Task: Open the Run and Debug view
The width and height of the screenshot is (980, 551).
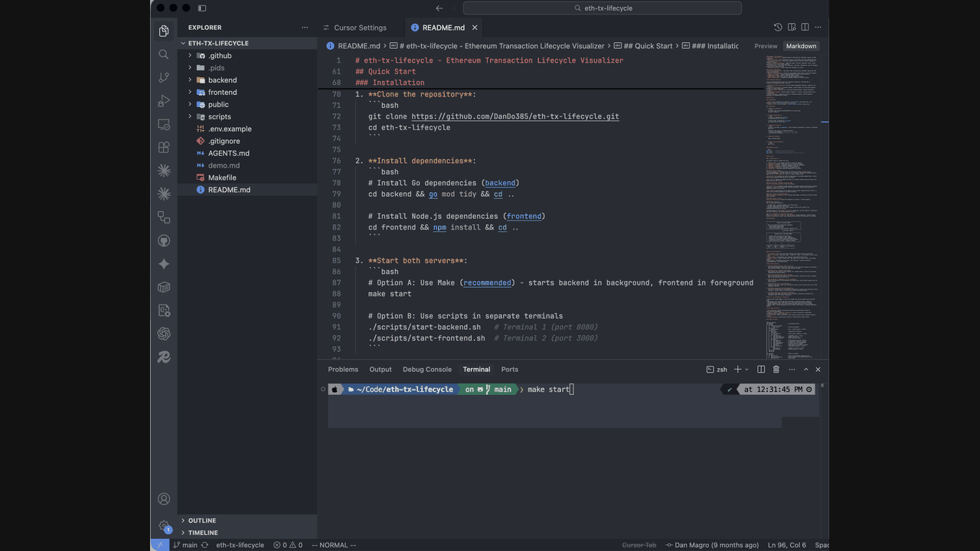Action: 164,101
